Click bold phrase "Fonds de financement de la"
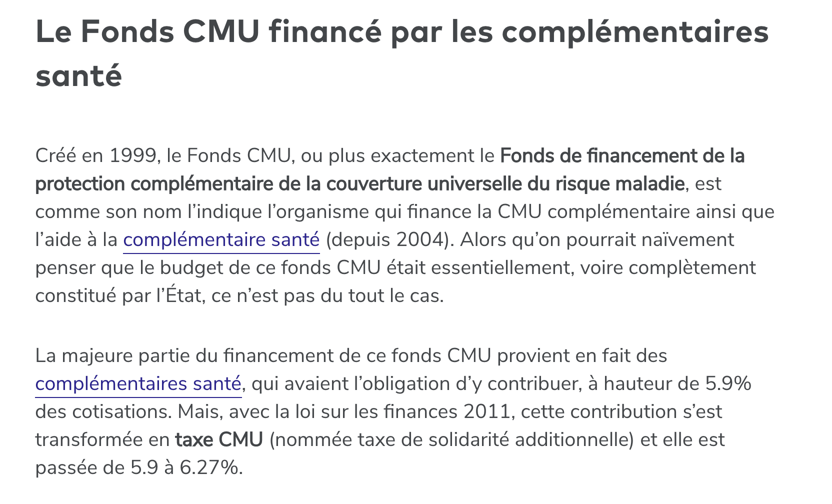This screenshot has height=504, width=832. 622,156
